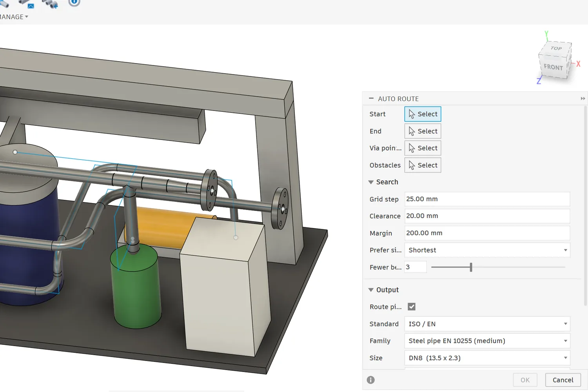Image resolution: width=588 pixels, height=392 pixels.
Task: Click the Margin label
Action: (381, 233)
